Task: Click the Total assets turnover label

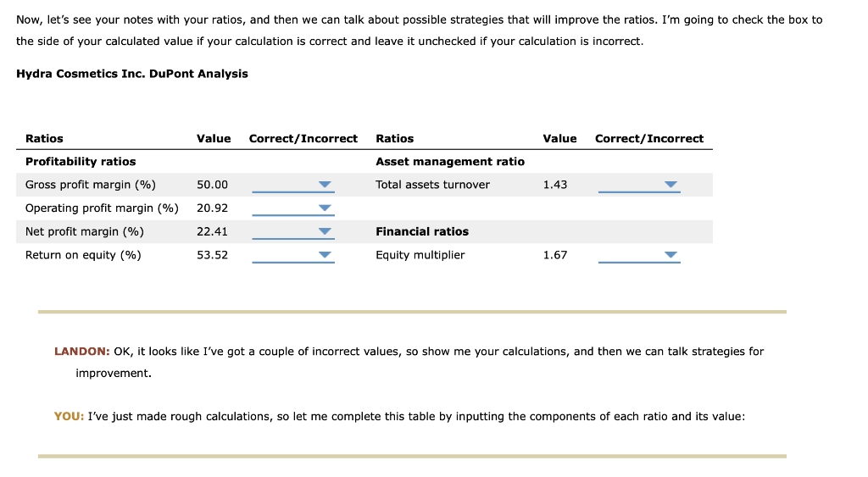Action: (433, 185)
